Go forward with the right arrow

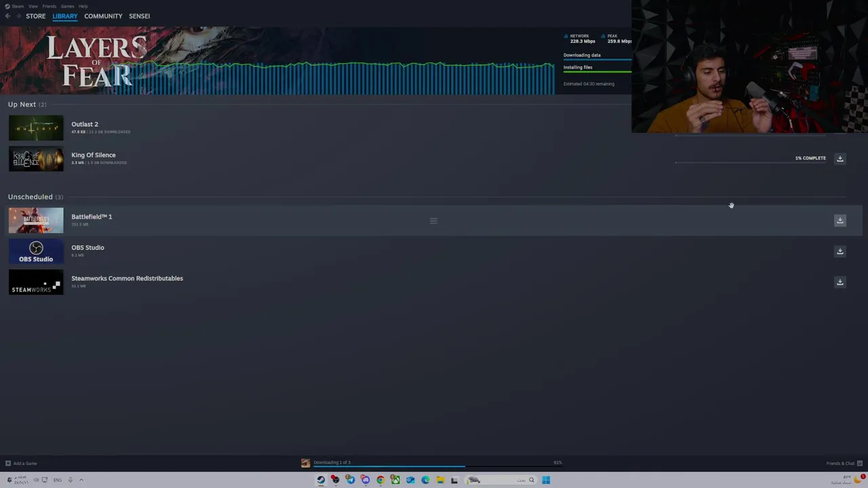pyautogui.click(x=18, y=16)
